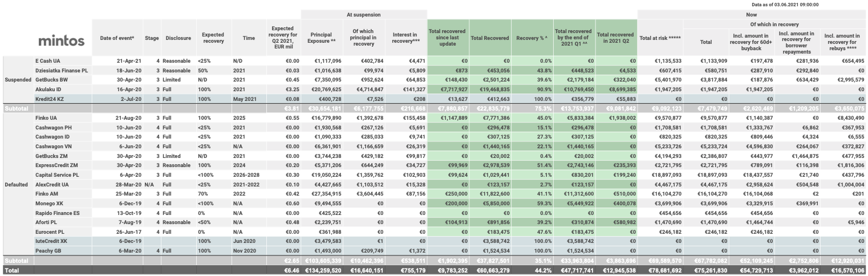This screenshot has height=276, width=868.
Task: Select the "Expected recovery" column header
Action: (213, 38)
